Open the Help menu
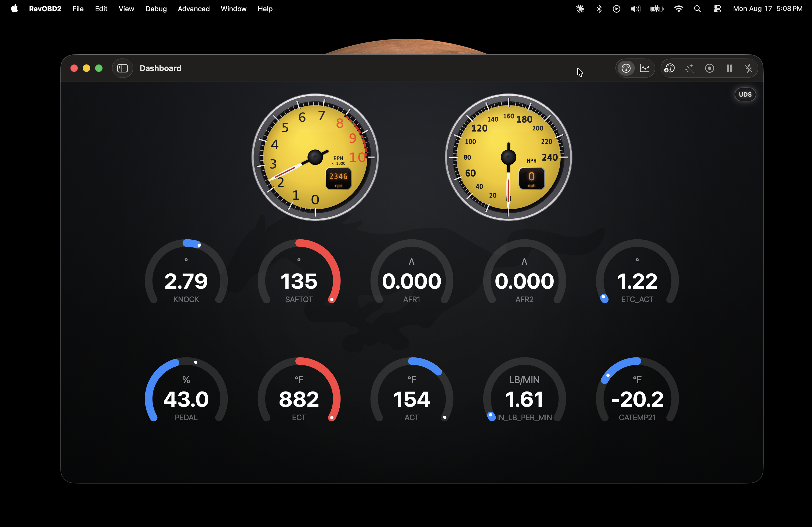This screenshot has height=527, width=812. click(265, 9)
